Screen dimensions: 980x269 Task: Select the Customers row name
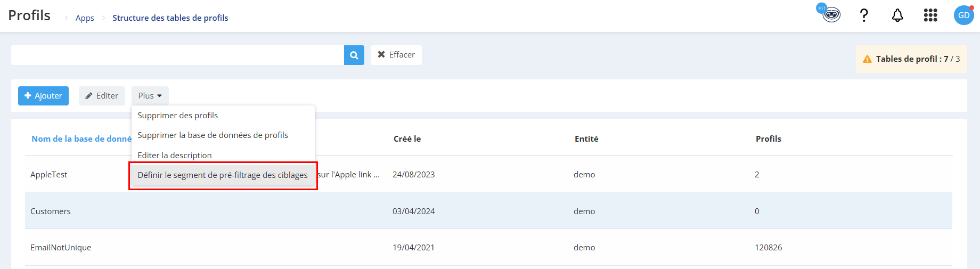[x=51, y=211]
